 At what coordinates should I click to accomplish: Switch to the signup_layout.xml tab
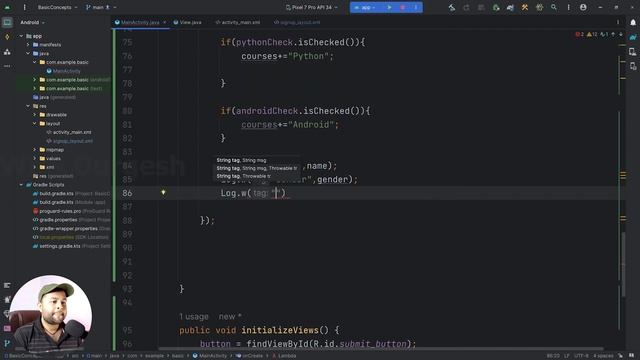(x=297, y=22)
